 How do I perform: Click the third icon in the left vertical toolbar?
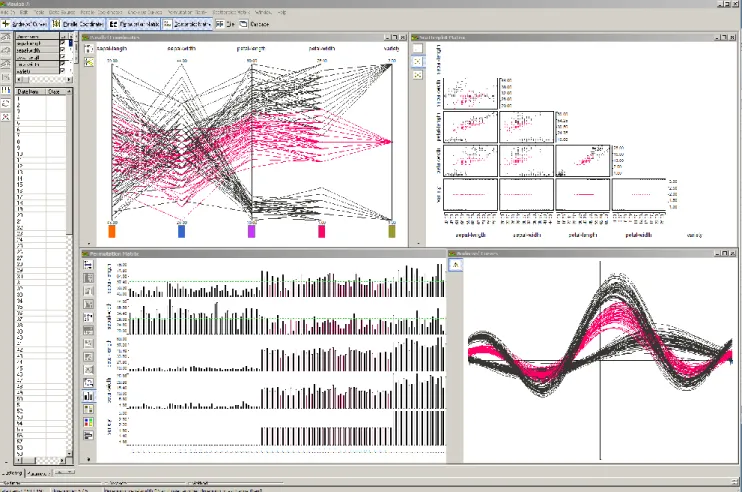[x=6, y=63]
